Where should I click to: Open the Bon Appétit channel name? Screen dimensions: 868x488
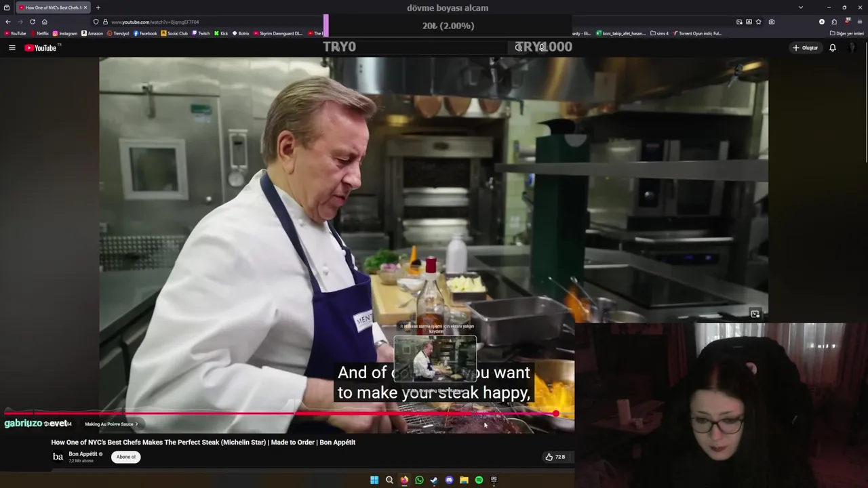[83, 454]
